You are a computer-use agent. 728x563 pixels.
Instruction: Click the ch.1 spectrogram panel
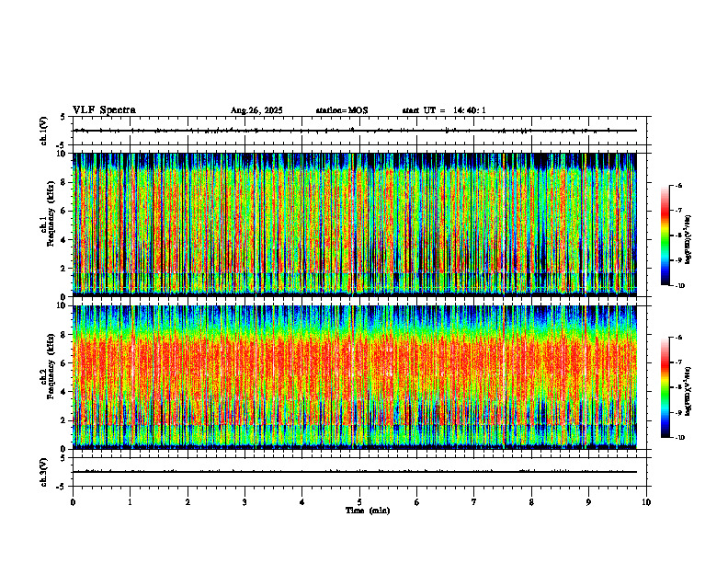pyautogui.click(x=355, y=224)
